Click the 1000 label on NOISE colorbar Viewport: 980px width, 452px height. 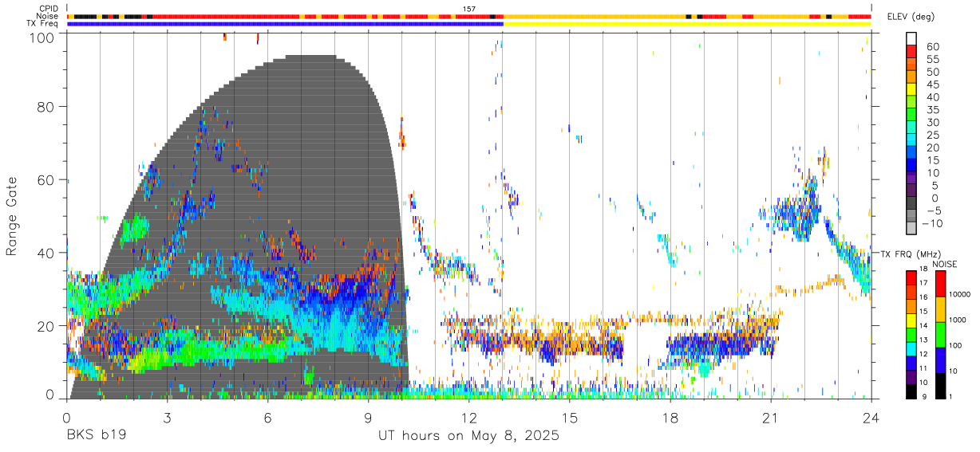pyautogui.click(x=958, y=320)
